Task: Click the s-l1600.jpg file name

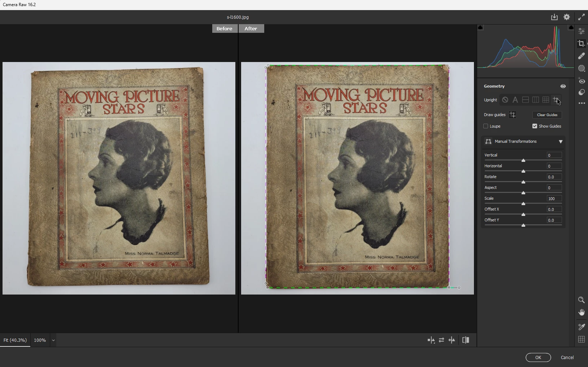Action: click(x=238, y=17)
